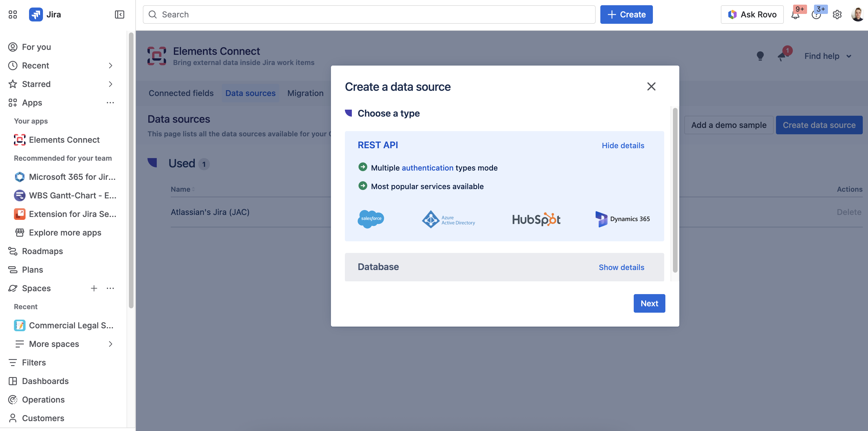Click the Atlassian's Jira (JAC) row name
868x431 pixels.
(x=210, y=212)
